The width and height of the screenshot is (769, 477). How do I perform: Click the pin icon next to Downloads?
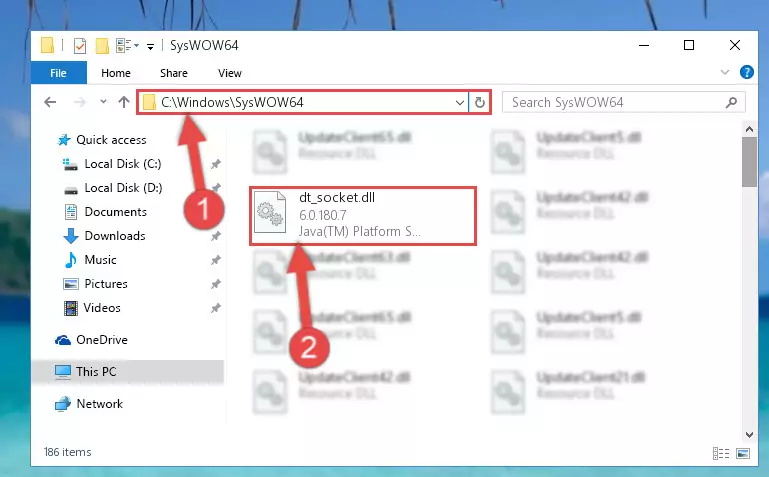[x=215, y=236]
